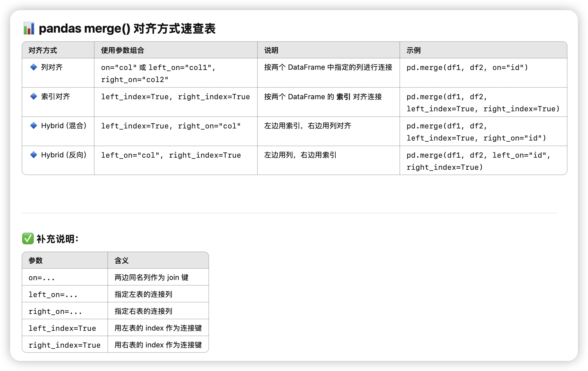588x371 pixels.
Task: Click description 按两个 DataFrame 中指定的列进行连接
Action: [328, 67]
